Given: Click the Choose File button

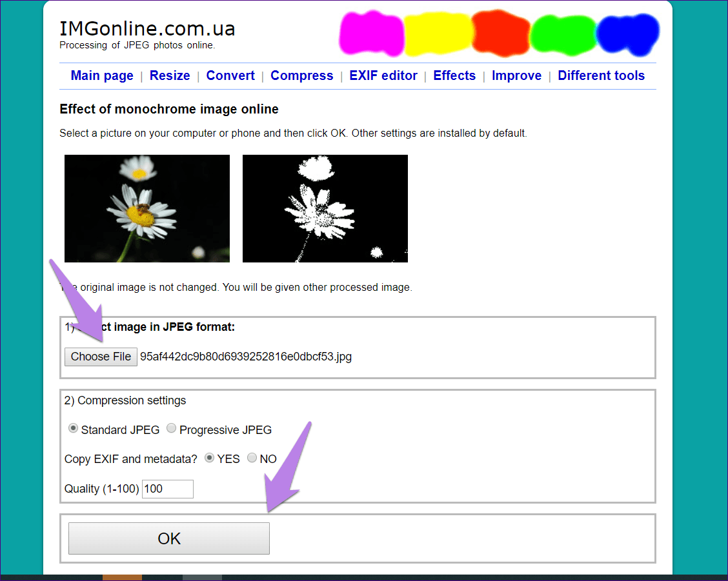Looking at the screenshot, I should (x=101, y=357).
